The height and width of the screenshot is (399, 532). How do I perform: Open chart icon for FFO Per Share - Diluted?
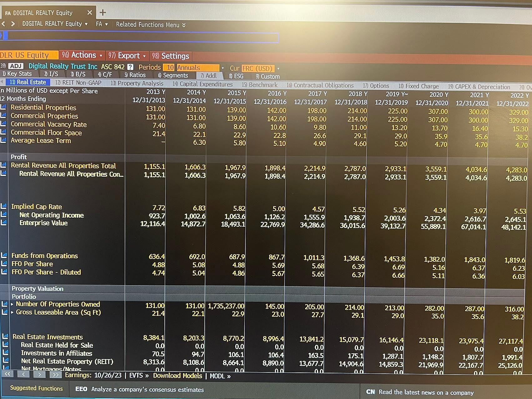coord(4,272)
